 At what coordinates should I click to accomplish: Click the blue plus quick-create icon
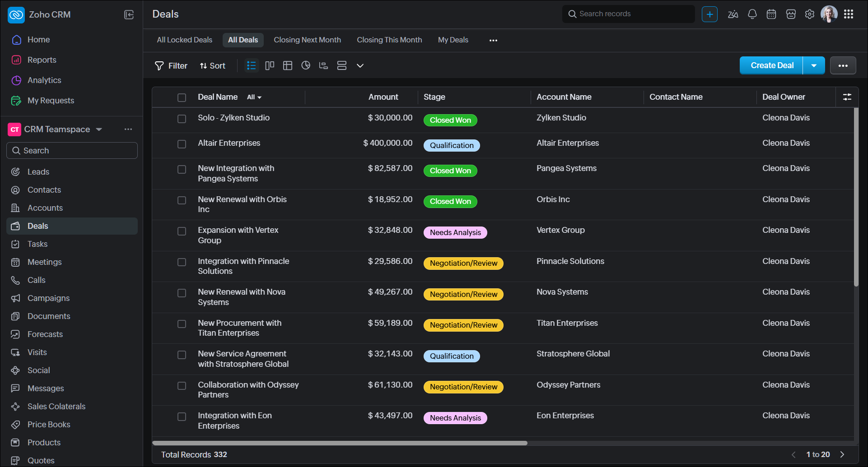pos(709,14)
